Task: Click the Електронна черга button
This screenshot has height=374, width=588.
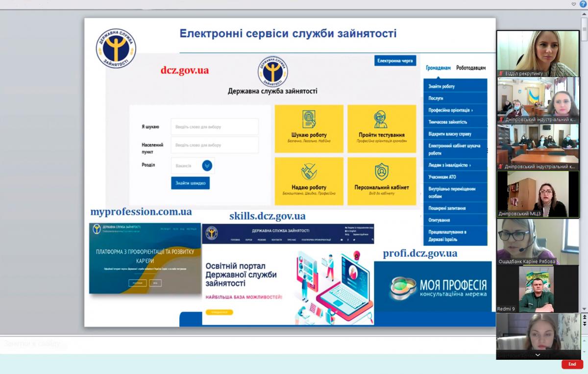Action: coord(395,61)
